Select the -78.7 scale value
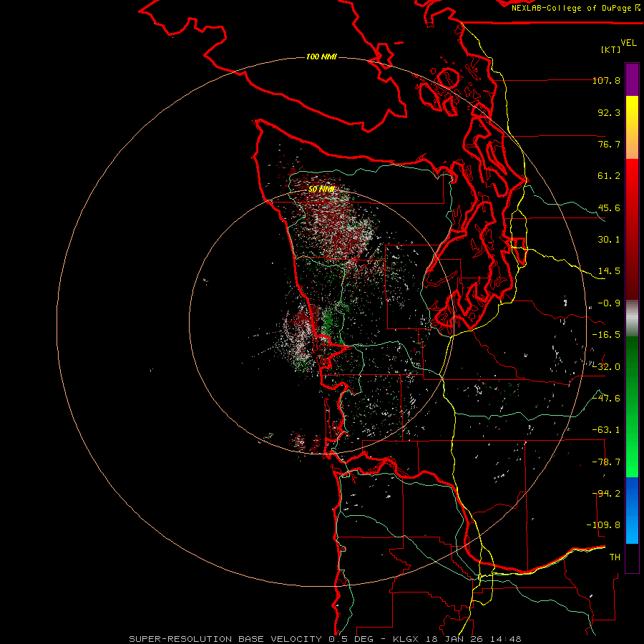 click(x=606, y=462)
